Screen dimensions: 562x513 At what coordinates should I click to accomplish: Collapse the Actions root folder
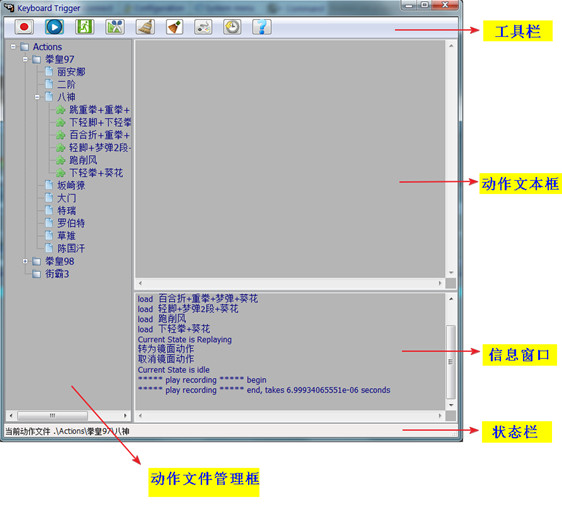click(13, 47)
